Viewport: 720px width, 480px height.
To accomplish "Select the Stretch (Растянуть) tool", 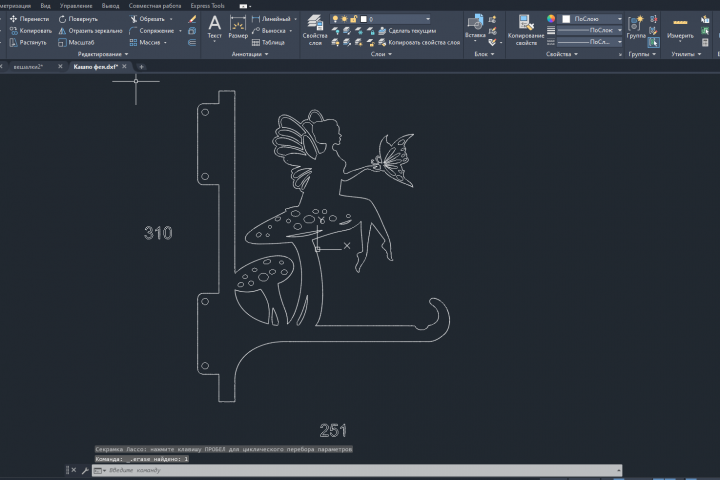I will pos(28,42).
